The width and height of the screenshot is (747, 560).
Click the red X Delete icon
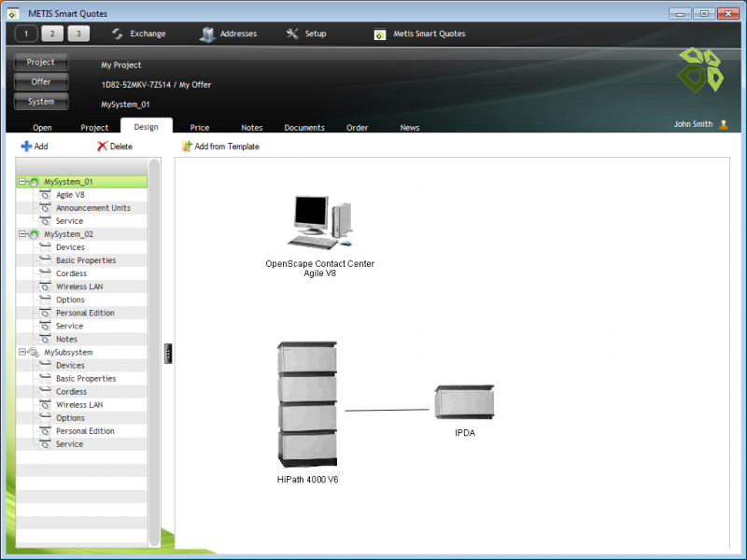(x=102, y=147)
